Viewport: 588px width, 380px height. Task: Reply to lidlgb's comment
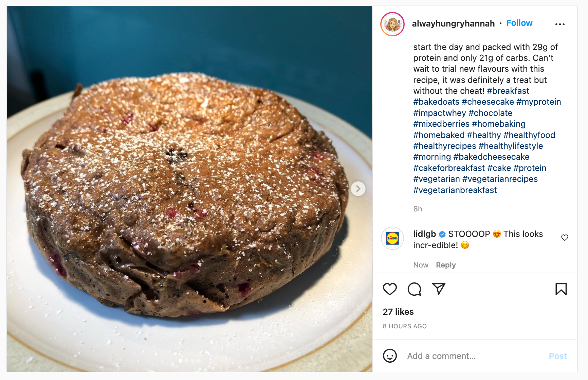click(446, 265)
